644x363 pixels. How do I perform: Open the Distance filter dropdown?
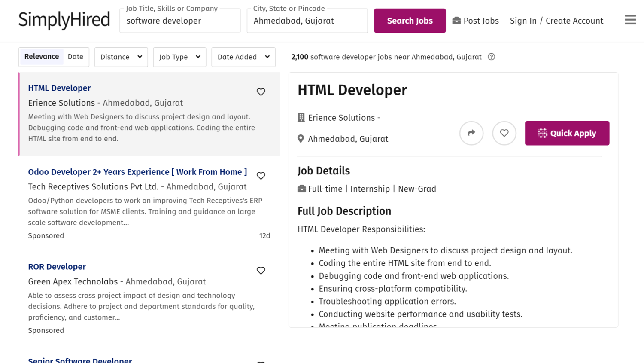tap(121, 57)
